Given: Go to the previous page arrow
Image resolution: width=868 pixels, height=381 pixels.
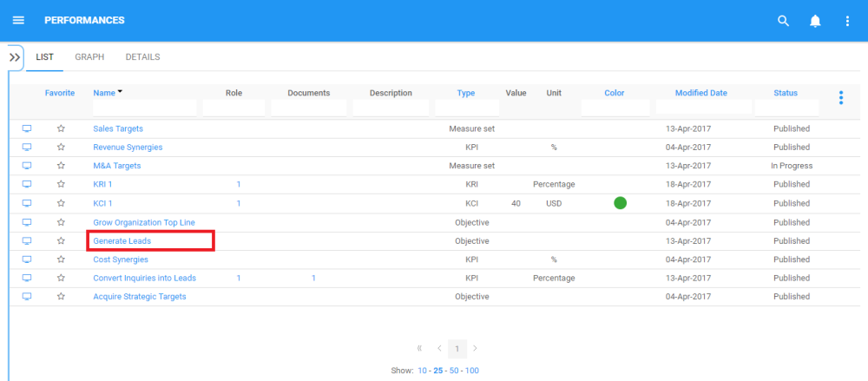Looking at the screenshot, I should [x=439, y=348].
